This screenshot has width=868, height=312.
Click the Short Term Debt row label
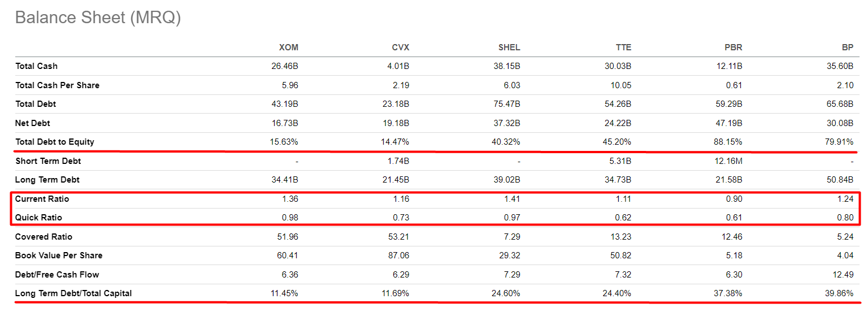click(48, 161)
